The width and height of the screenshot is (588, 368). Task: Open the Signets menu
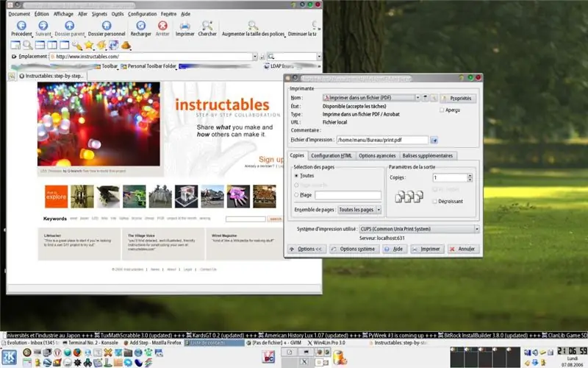pos(99,14)
